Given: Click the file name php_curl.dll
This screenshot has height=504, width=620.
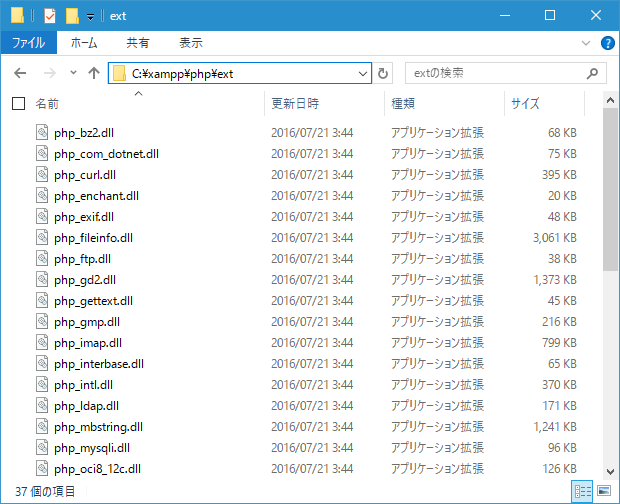Looking at the screenshot, I should coord(85,175).
